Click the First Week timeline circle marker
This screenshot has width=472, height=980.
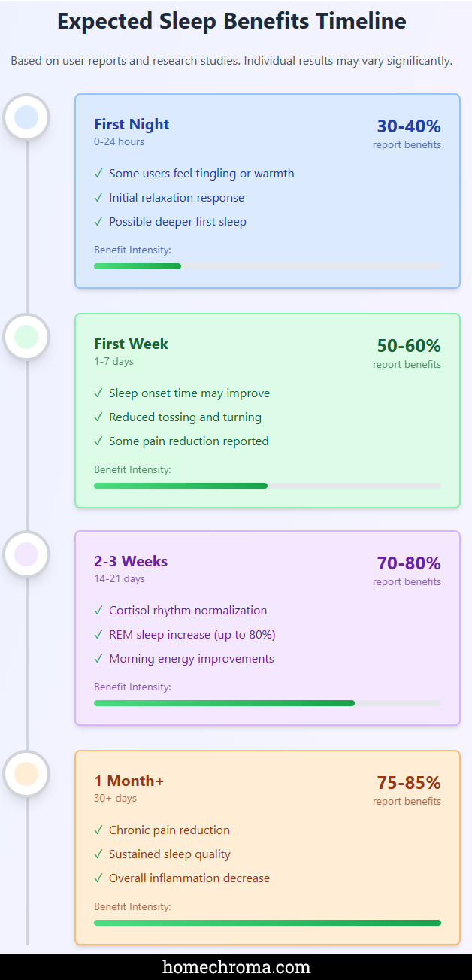26,336
